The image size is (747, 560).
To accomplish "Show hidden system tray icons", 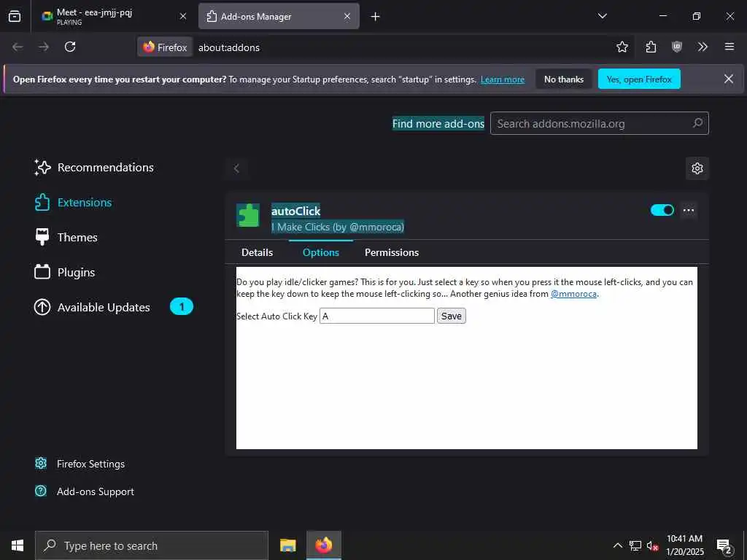I will 617,545.
